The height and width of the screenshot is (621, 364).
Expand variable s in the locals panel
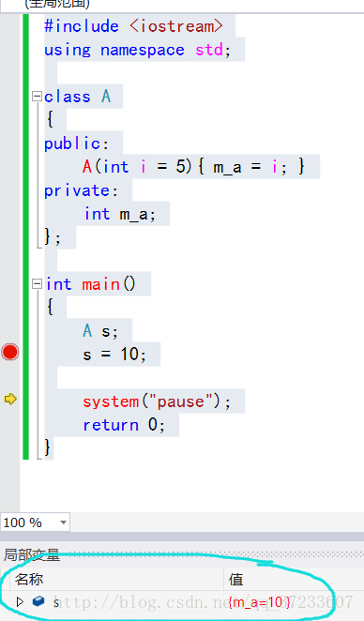[20, 602]
